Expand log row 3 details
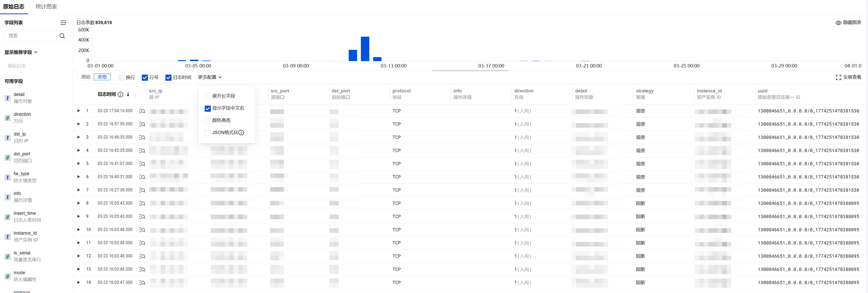Image resolution: width=868 pixels, height=293 pixels. 79,137
